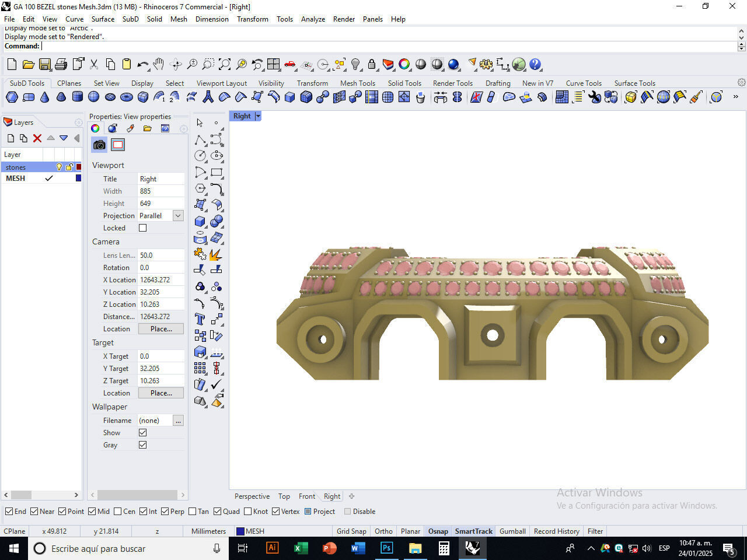Image resolution: width=747 pixels, height=560 pixels.
Task: Select the SubD cone tool
Action: click(44, 97)
